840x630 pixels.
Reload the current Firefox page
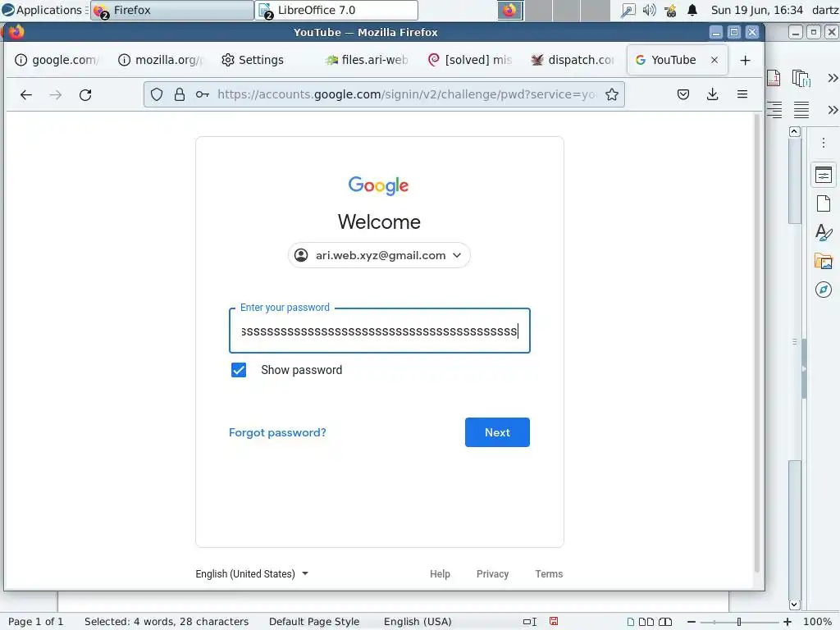85,95
